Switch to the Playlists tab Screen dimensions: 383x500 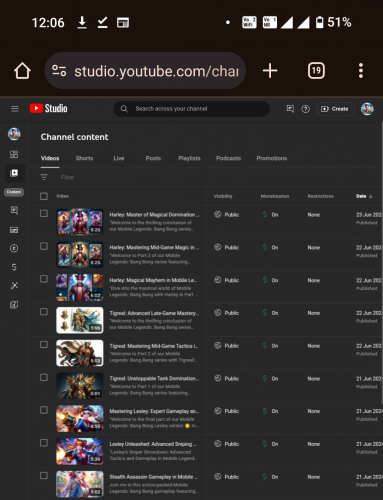(189, 158)
